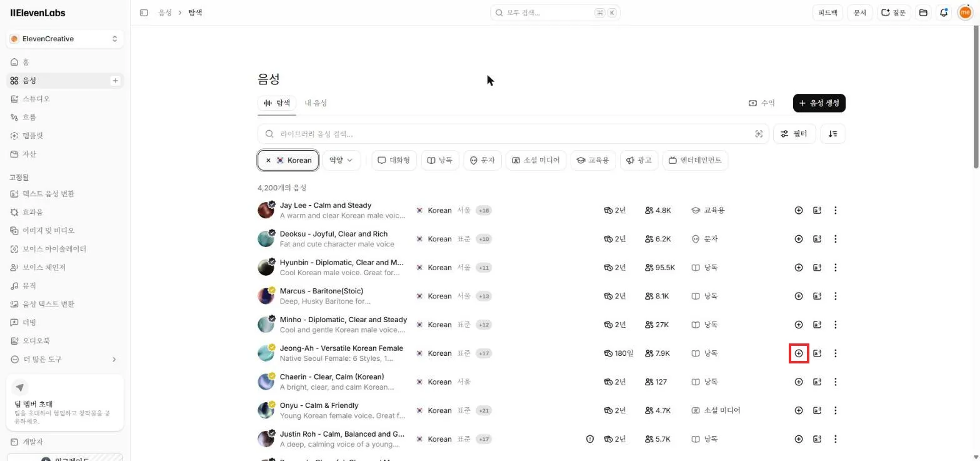Select the 탐색 tab

click(277, 103)
